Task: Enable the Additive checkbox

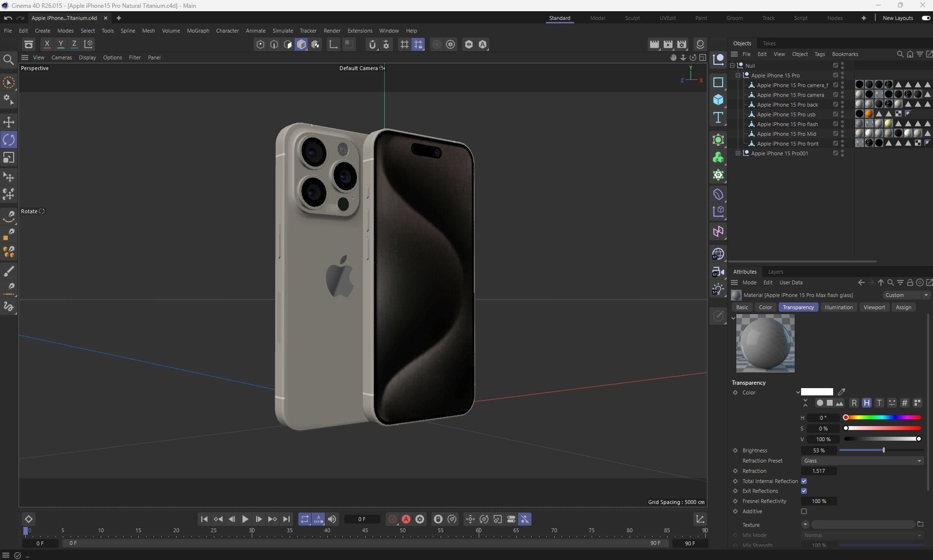Action: pyautogui.click(x=804, y=511)
